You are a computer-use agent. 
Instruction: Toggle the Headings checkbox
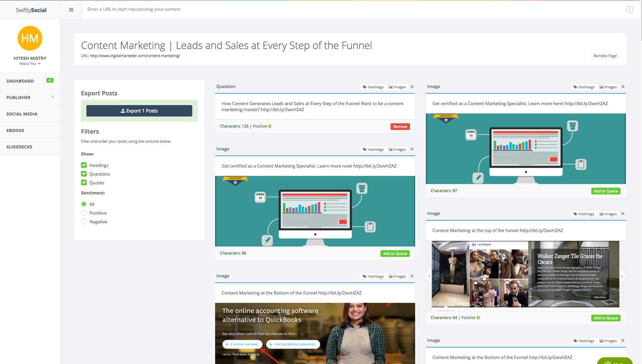pos(84,165)
